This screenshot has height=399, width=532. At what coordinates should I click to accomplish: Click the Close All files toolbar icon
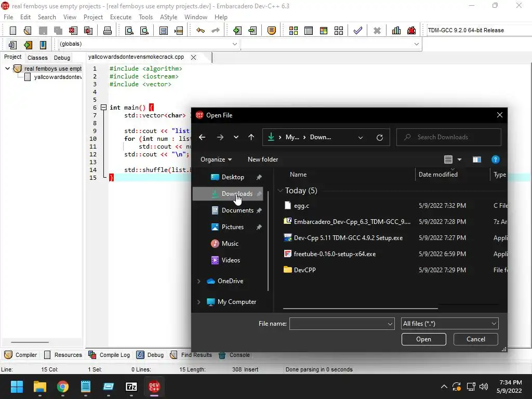88,31
